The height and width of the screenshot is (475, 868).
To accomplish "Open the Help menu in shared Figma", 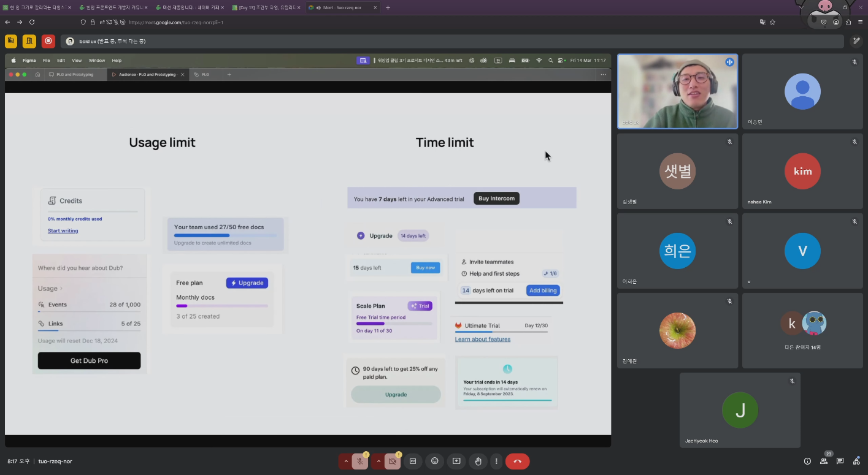I will [117, 61].
